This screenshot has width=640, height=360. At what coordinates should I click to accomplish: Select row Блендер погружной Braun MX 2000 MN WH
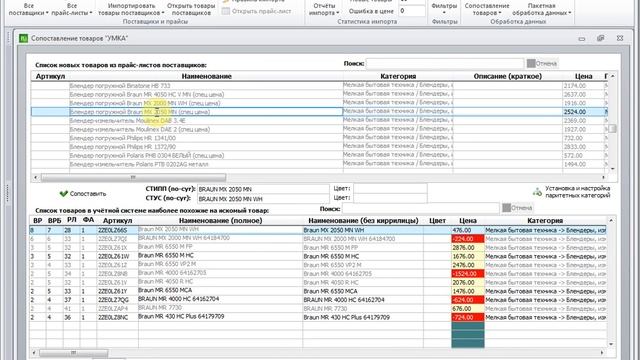pyautogui.click(x=319, y=103)
